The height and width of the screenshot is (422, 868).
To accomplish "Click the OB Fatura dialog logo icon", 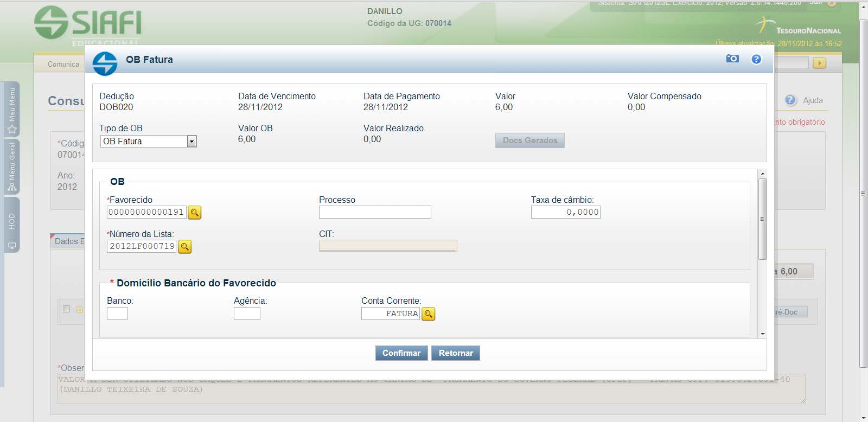I will (105, 63).
